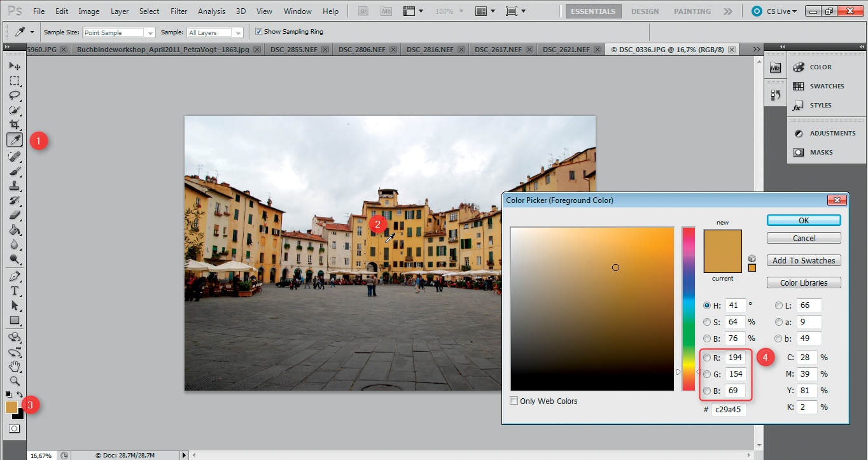Screen dimensions: 868x460
Task: Select the H hue radio button
Action: click(707, 305)
